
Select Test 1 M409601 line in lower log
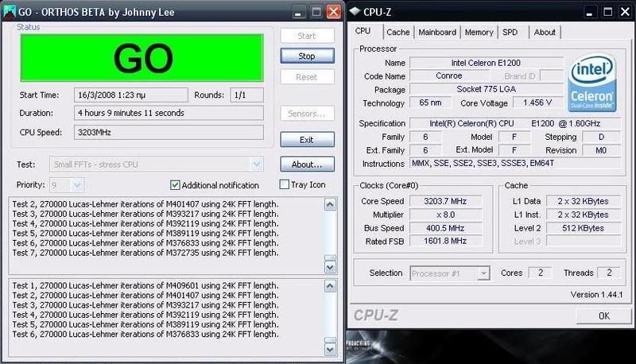pos(145,286)
